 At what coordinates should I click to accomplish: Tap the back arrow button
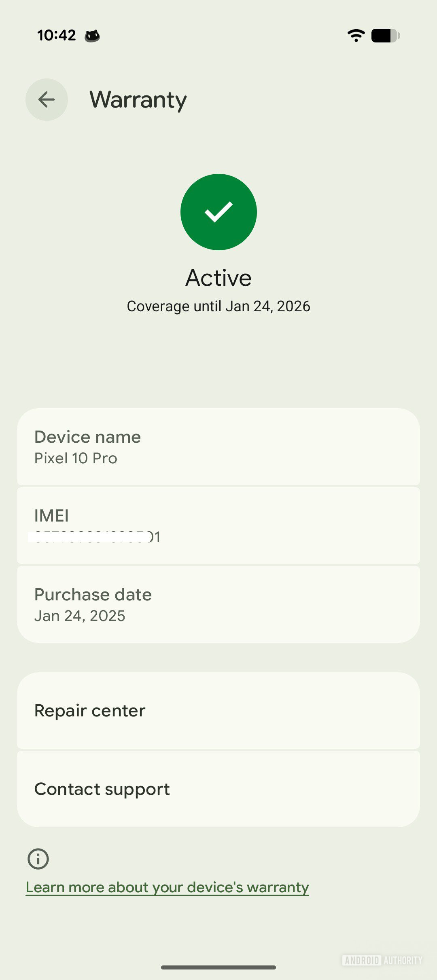point(47,99)
